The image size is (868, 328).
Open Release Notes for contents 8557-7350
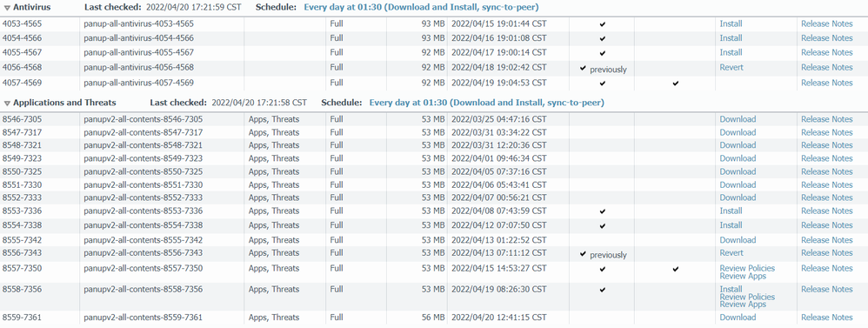point(826,269)
